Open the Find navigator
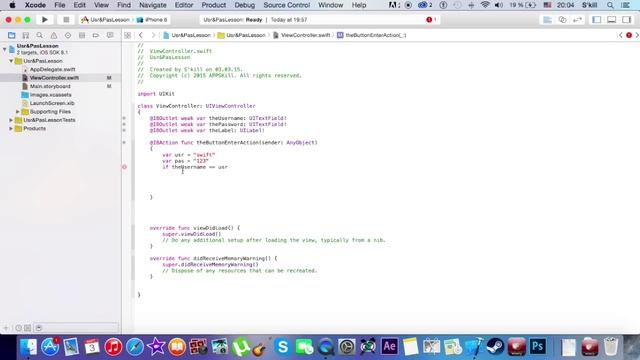 pos(40,36)
